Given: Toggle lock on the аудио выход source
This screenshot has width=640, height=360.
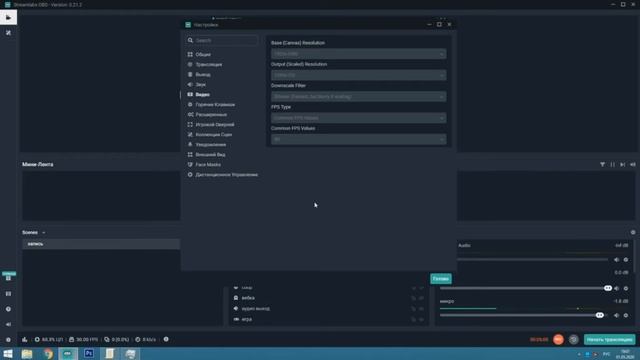Looking at the screenshot, I should click(413, 309).
